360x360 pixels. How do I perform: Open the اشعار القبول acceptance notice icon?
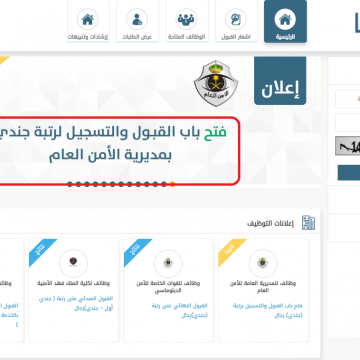pos(236,21)
